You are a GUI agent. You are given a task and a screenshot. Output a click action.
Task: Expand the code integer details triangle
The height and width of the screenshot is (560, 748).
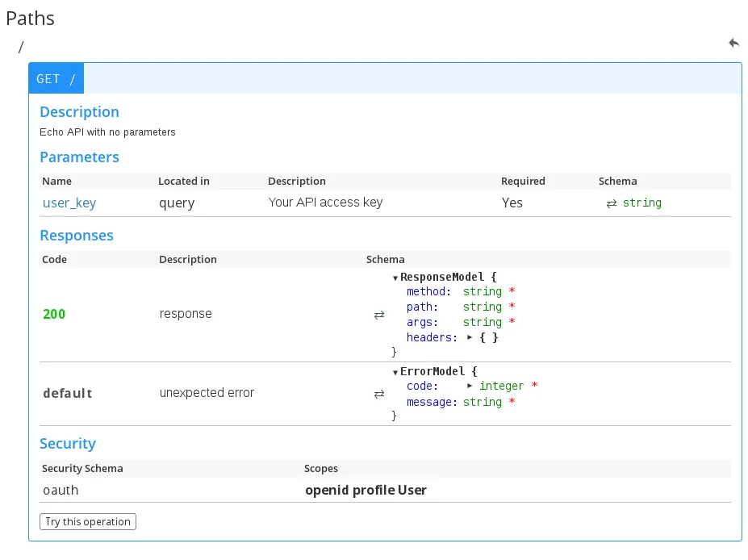point(470,386)
